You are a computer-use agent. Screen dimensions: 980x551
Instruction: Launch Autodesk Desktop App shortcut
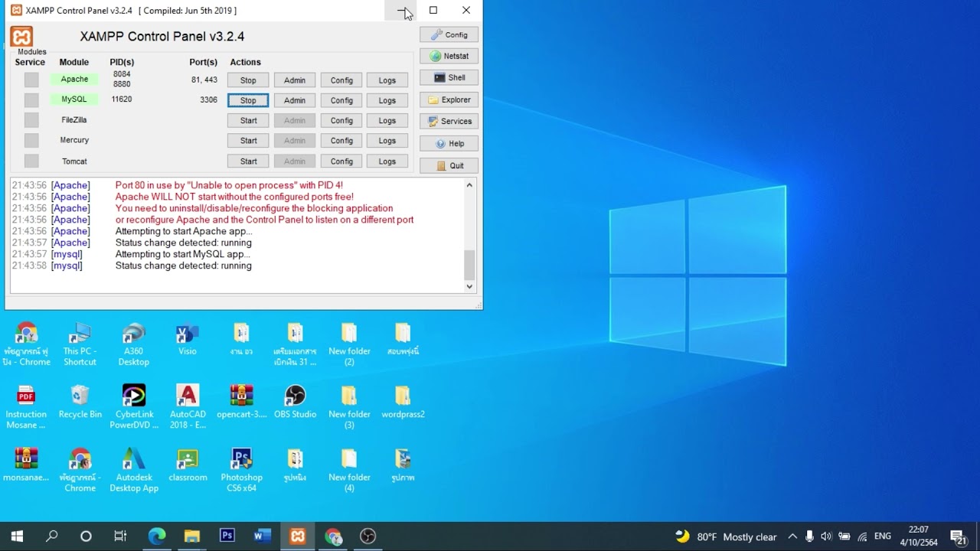(134, 470)
